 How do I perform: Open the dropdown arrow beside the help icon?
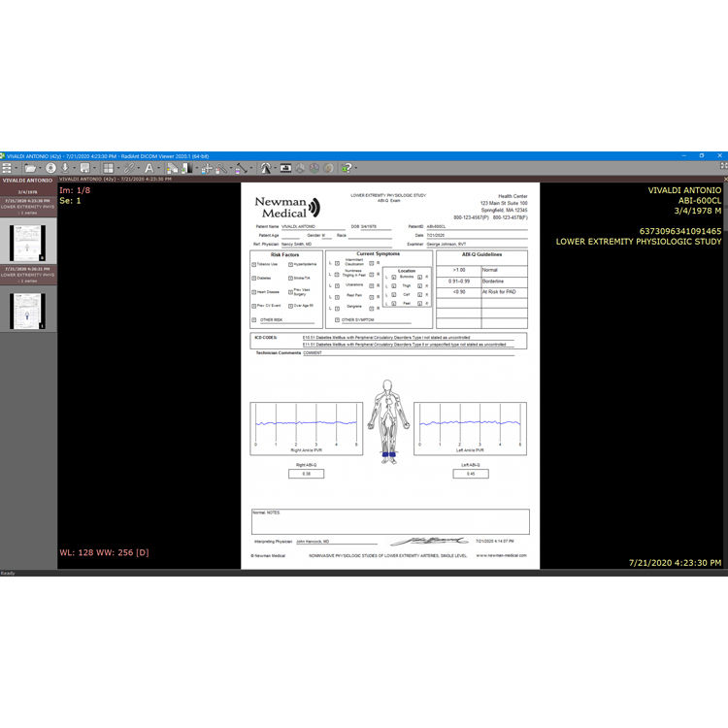[x=355, y=169]
